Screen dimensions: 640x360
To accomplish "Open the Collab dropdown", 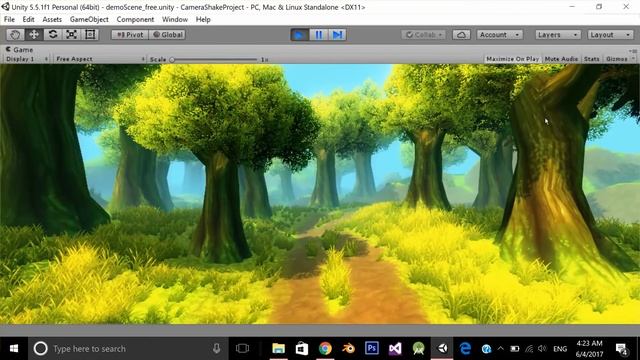I will (x=423, y=35).
